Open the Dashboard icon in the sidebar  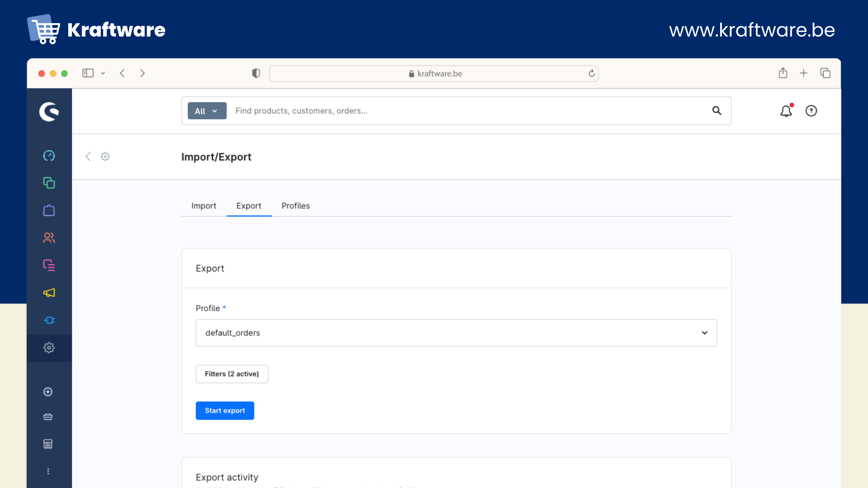49,156
